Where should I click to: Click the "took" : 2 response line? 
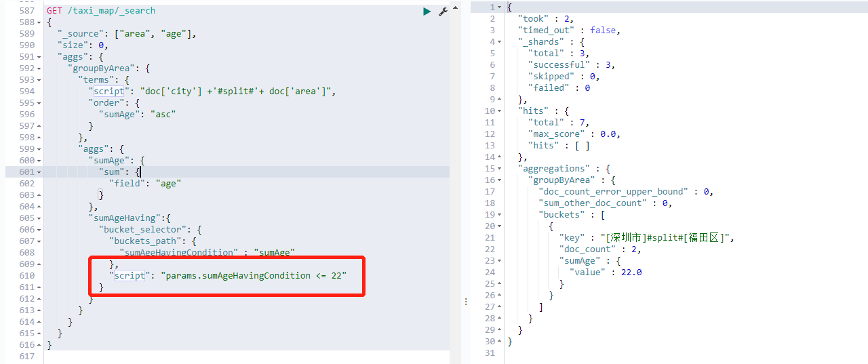pyautogui.click(x=546, y=18)
